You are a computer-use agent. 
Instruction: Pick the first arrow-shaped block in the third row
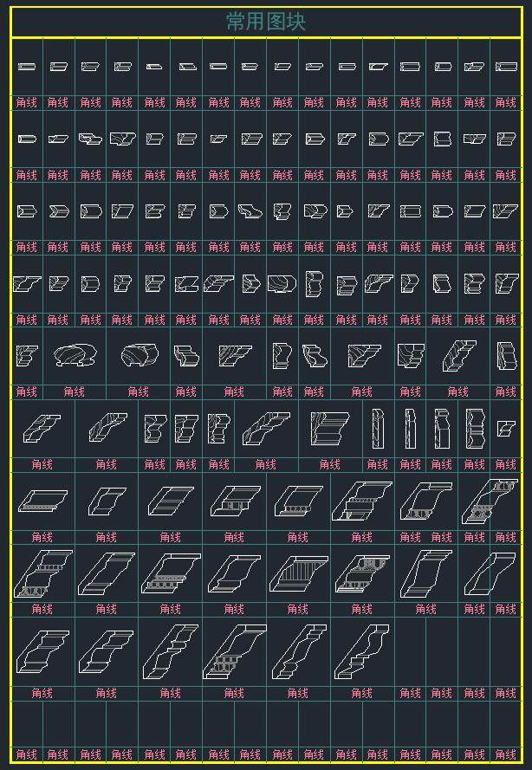[26, 210]
